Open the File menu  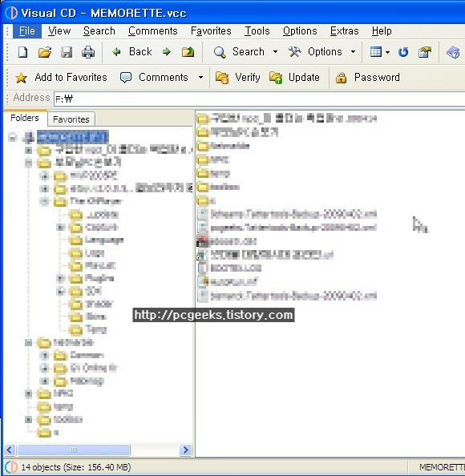27,31
